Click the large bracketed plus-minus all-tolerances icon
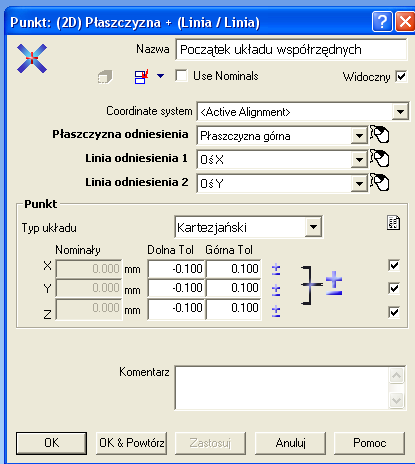Screen dimensions: 415x464 (x=322, y=285)
